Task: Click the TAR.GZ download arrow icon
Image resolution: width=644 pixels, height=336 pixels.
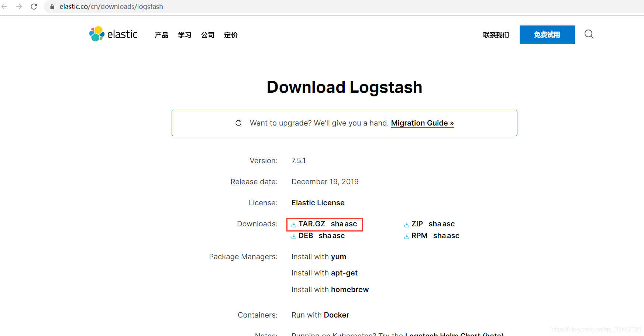Action: [294, 224]
